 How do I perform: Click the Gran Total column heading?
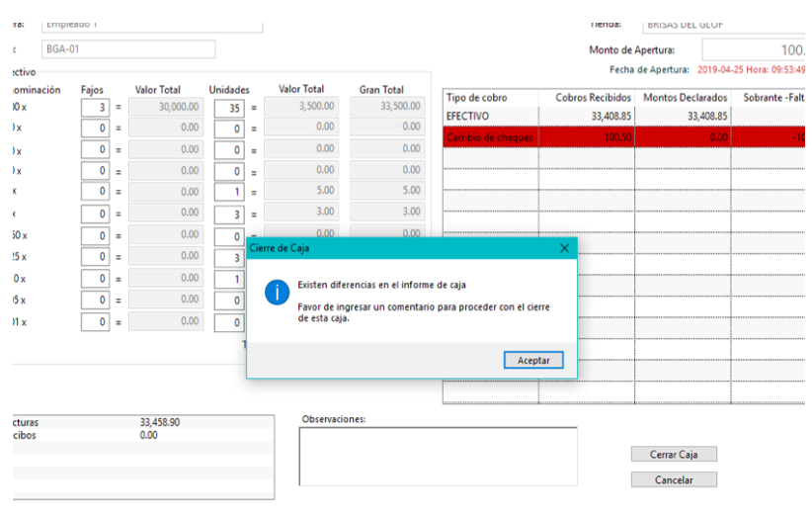pyautogui.click(x=381, y=90)
